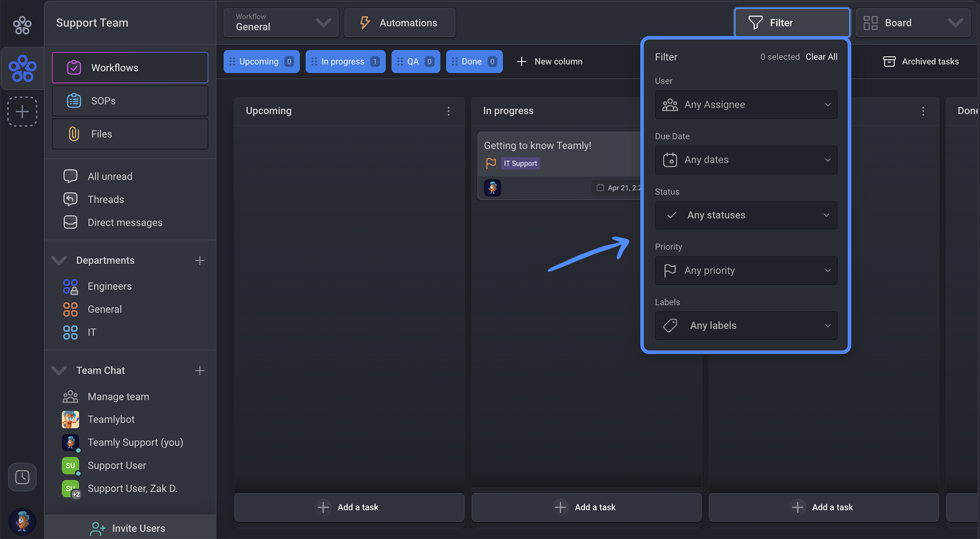The image size is (980, 539).
Task: Open the Board view dropdown
Action: [x=913, y=23]
